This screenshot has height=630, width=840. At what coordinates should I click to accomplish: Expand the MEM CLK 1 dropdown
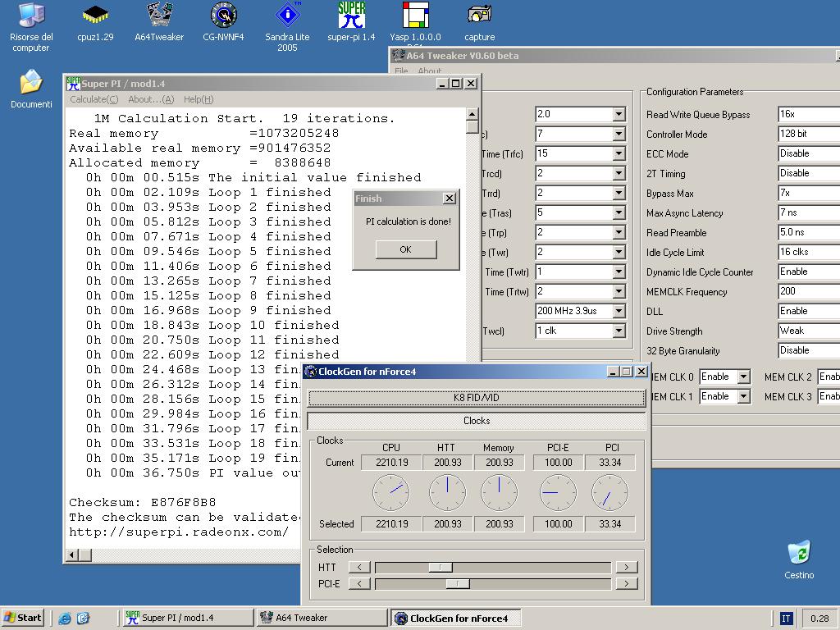tap(743, 396)
